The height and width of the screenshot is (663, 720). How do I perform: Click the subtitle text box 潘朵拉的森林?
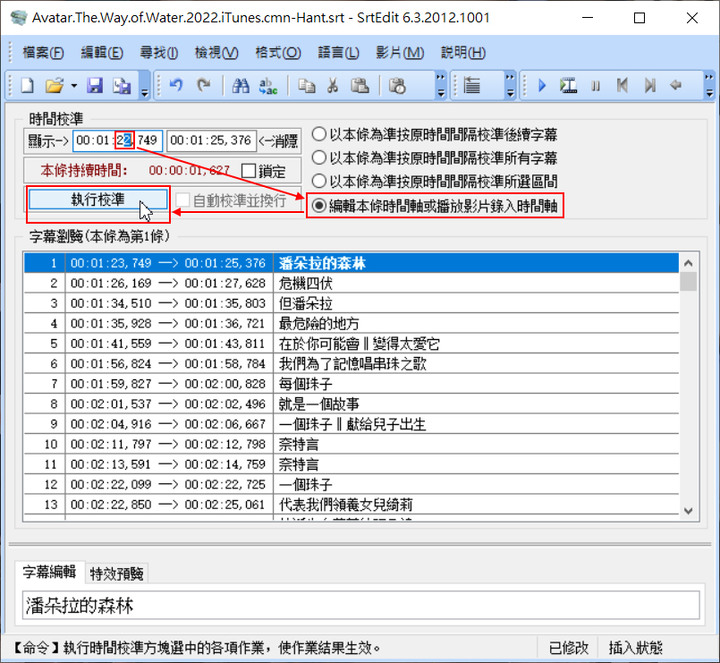point(361,606)
